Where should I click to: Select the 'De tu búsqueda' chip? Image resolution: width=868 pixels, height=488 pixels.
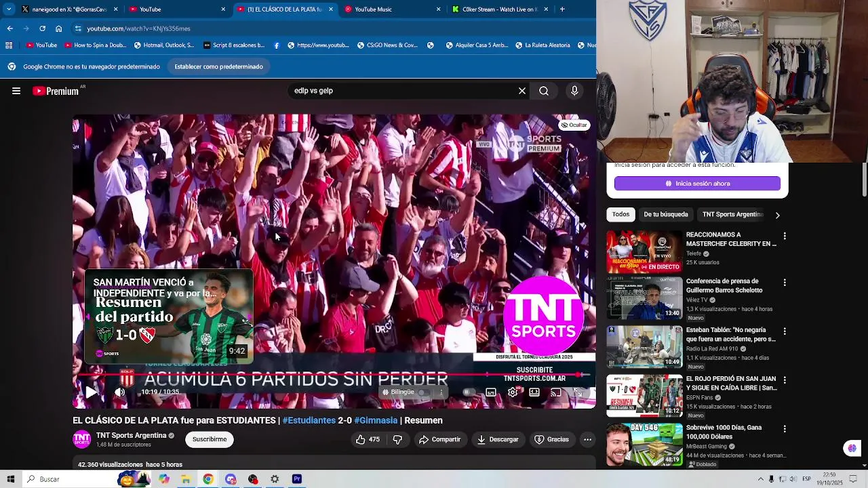[x=666, y=214]
